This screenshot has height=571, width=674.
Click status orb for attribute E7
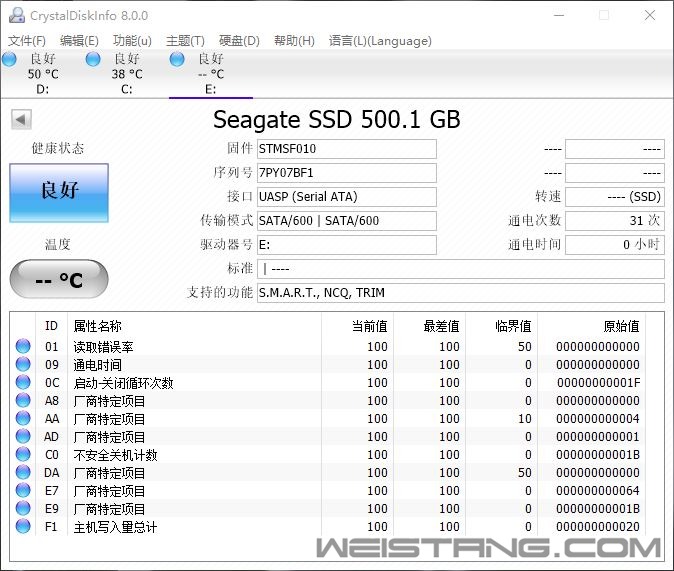coord(23,490)
